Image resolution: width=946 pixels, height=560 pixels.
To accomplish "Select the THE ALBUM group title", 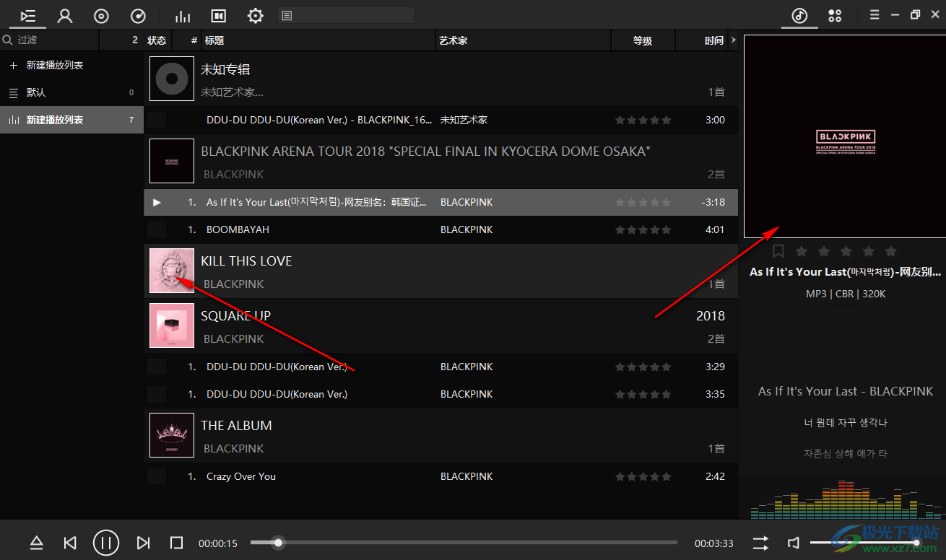I will (x=237, y=426).
